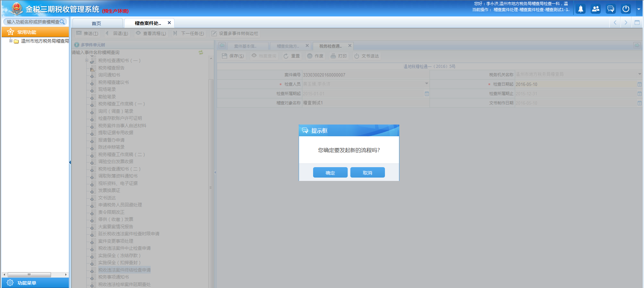
Task: Dismiss the prompt with 取消
Action: 367,173
